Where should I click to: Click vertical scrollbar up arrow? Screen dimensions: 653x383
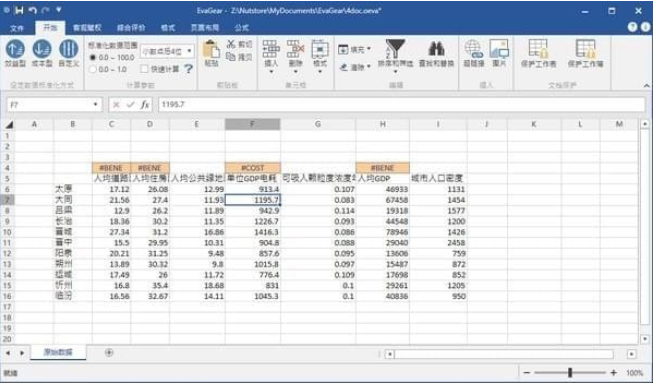(x=645, y=124)
